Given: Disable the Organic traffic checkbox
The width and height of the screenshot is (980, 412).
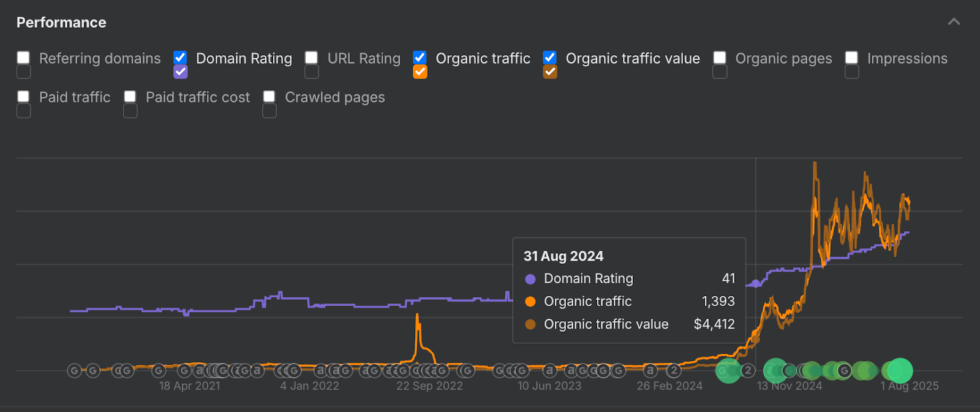Looking at the screenshot, I should 420,58.
